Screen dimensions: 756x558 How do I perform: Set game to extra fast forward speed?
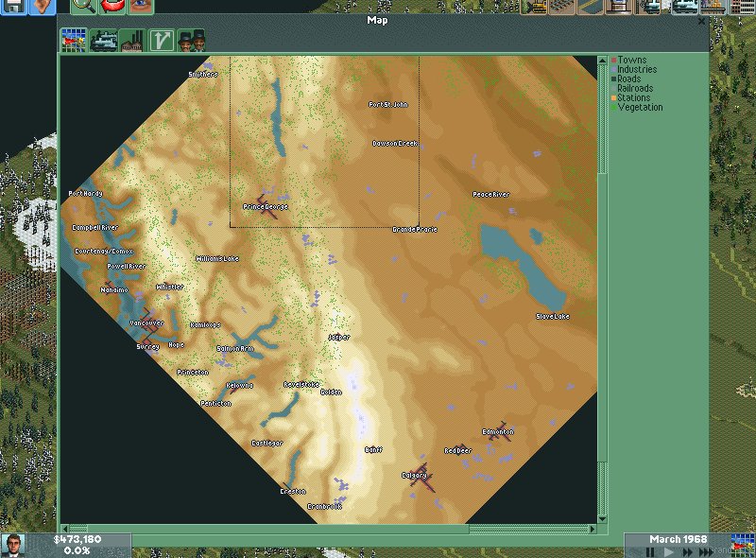pos(706,552)
